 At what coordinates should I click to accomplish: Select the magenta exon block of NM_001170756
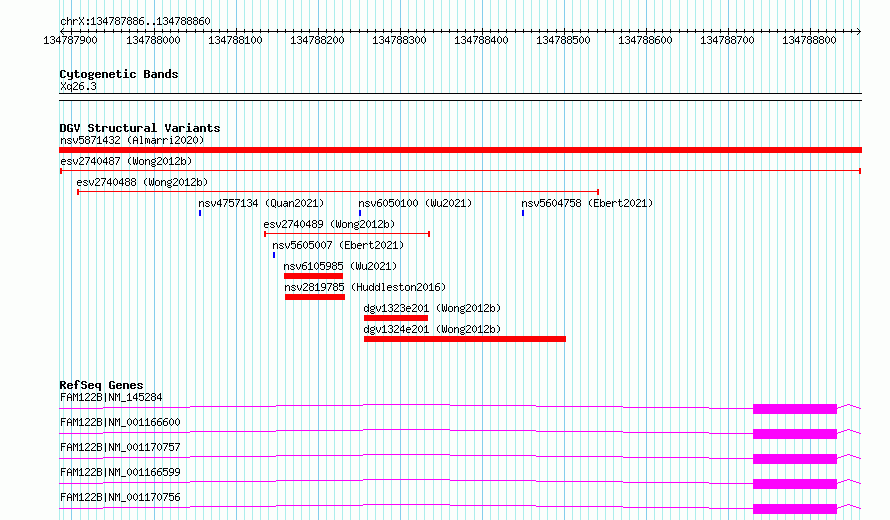pyautogui.click(x=795, y=509)
